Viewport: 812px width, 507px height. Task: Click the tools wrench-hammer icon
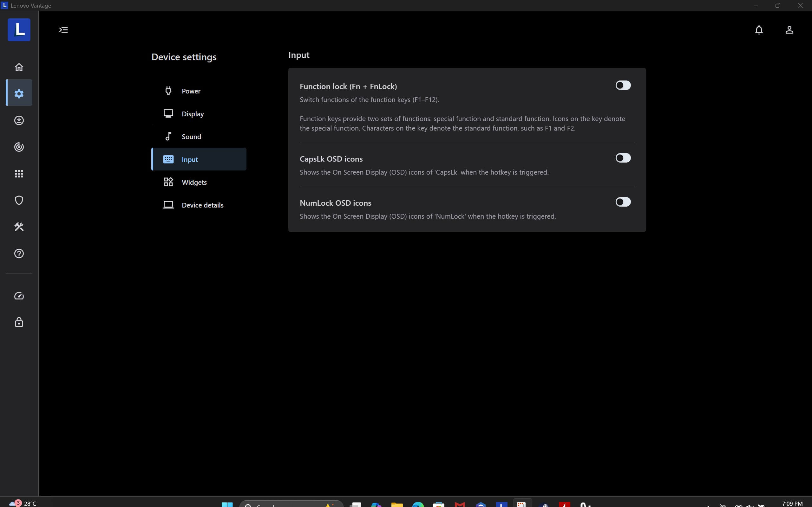tap(19, 227)
